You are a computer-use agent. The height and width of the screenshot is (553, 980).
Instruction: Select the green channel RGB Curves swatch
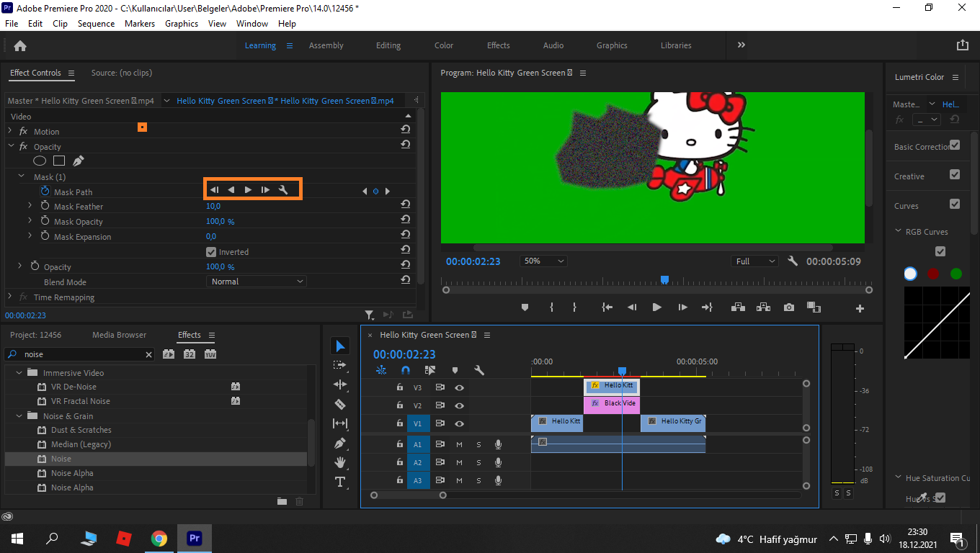956,274
